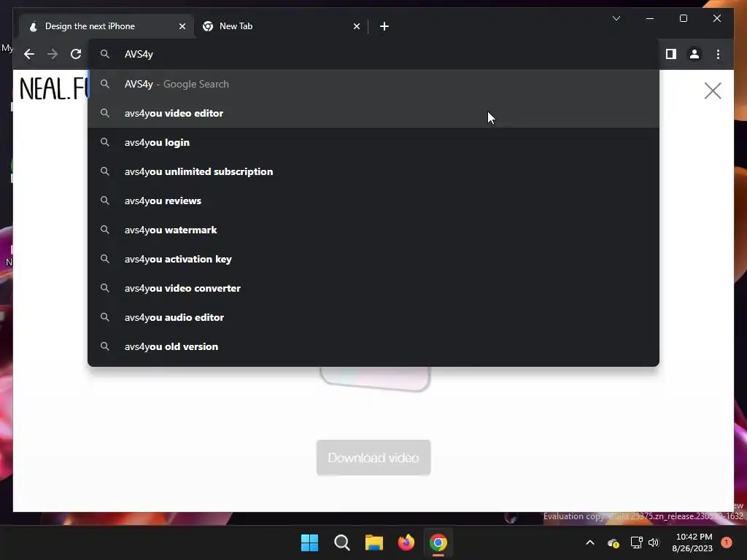Click the forward navigation arrow
The image size is (747, 560).
53,54
